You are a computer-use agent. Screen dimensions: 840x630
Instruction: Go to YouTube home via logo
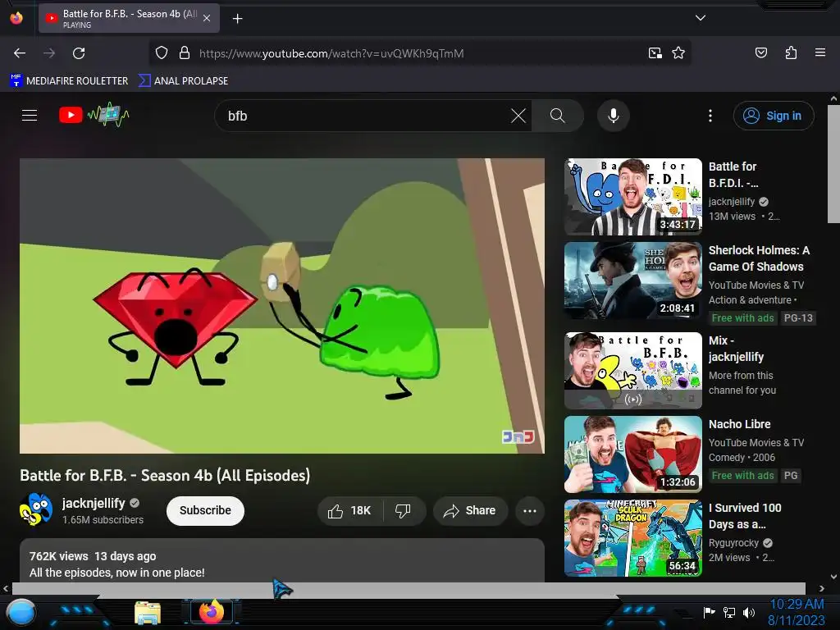click(94, 115)
